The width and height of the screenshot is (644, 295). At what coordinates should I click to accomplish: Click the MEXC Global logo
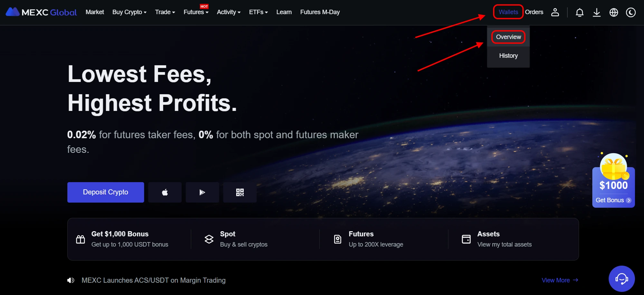(41, 12)
